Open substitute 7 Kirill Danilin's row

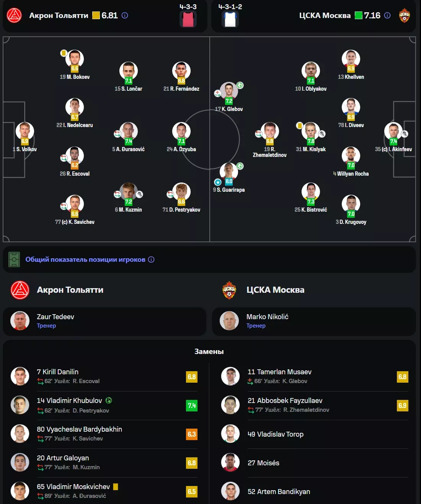coord(104,377)
